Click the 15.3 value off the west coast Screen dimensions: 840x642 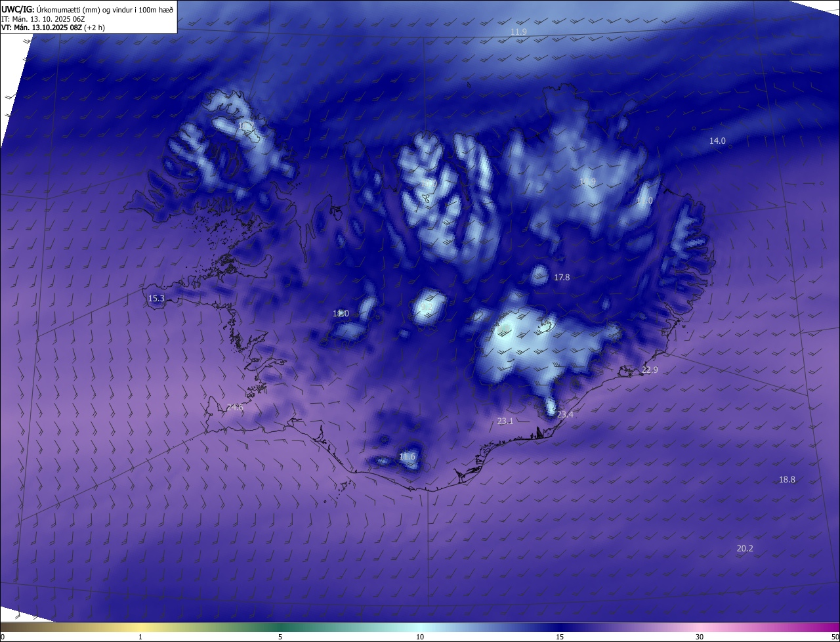tap(156, 299)
